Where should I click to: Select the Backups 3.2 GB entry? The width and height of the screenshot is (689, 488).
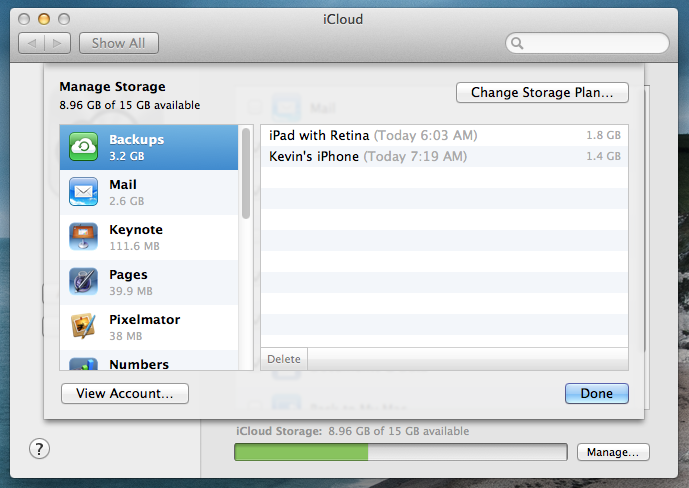(149, 147)
